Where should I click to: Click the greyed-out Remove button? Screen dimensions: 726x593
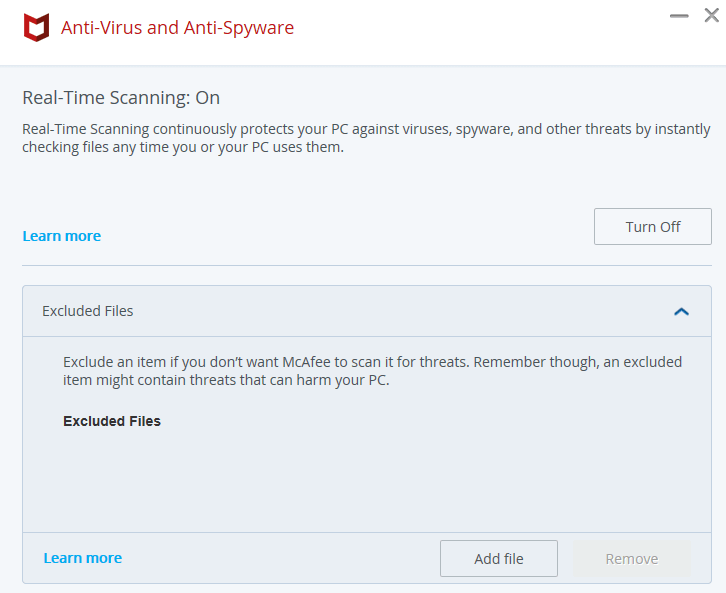coord(632,558)
